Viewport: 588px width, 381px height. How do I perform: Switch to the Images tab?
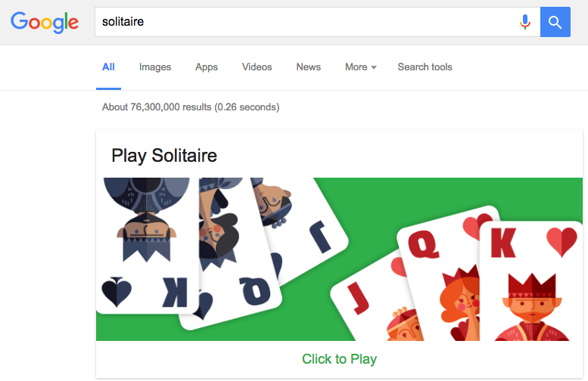coord(155,67)
